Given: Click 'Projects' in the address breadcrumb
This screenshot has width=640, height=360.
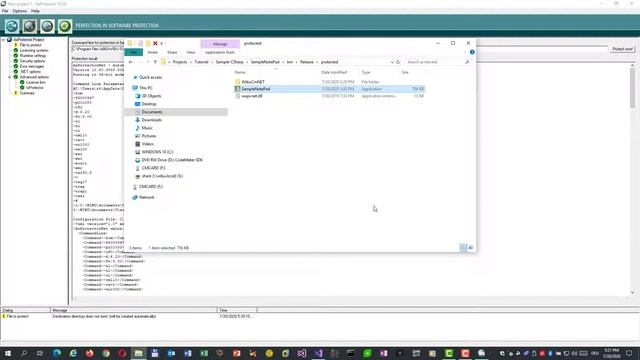Looking at the screenshot, I should (180, 62).
